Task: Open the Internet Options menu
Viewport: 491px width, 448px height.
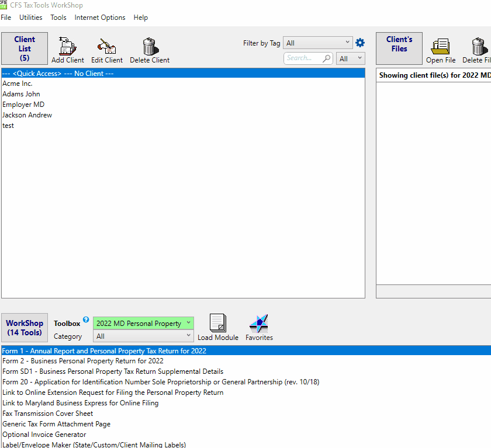Action: point(100,18)
